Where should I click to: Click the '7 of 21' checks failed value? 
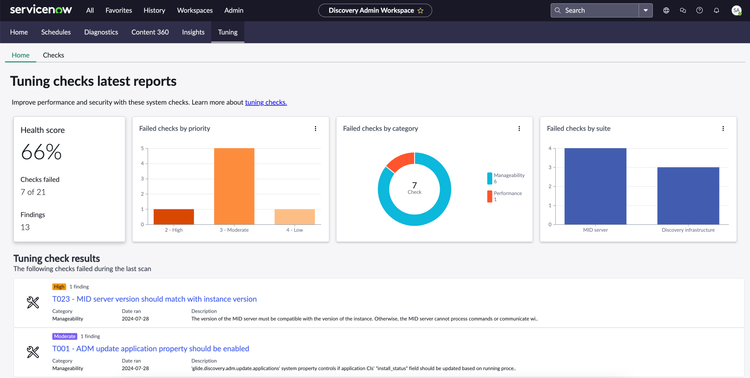click(33, 192)
